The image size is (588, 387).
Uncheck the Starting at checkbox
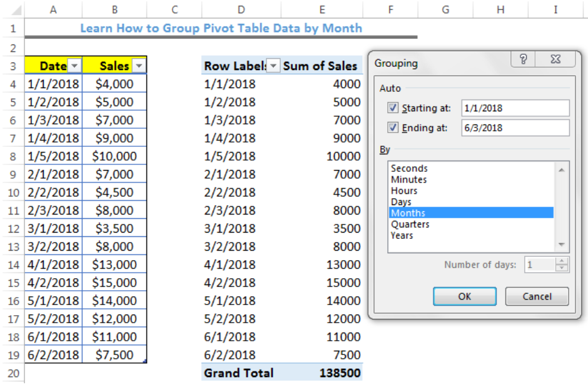point(393,108)
